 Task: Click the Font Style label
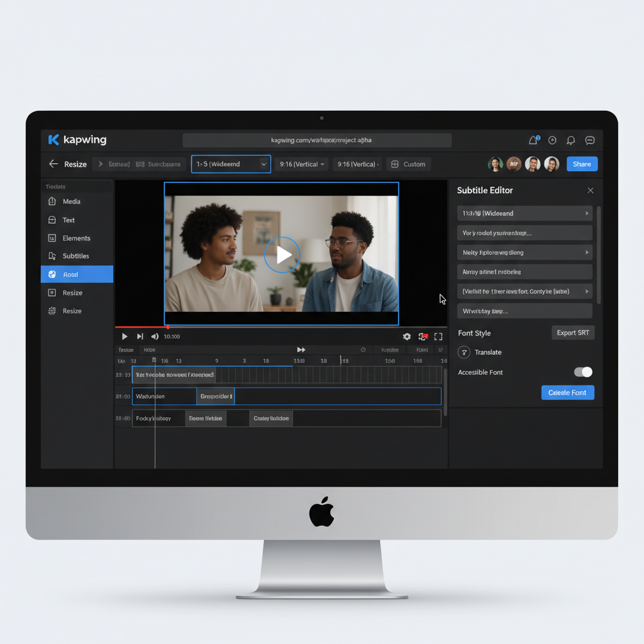[x=474, y=333]
